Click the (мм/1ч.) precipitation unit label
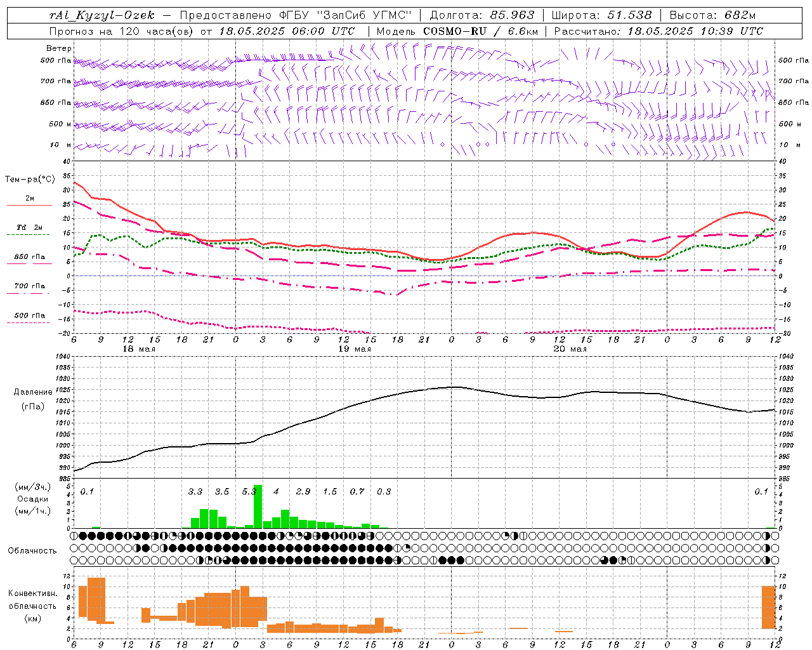This screenshot has width=812, height=650. 33,511
